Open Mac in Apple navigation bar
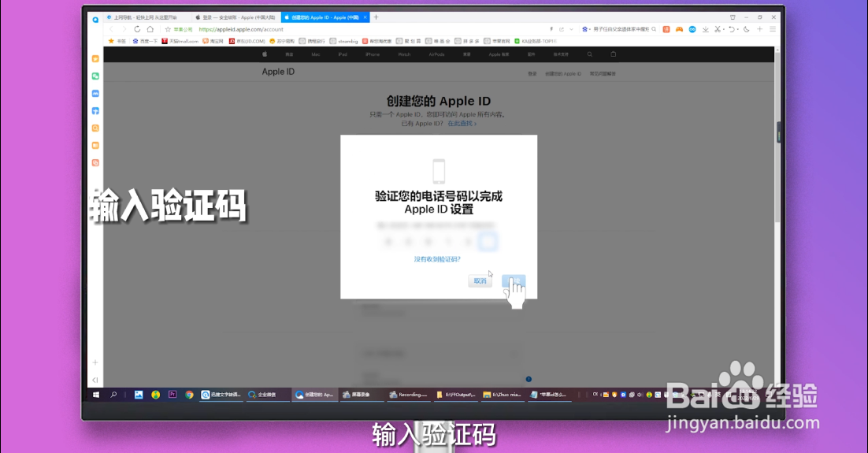Image resolution: width=868 pixels, height=453 pixels. tap(316, 54)
